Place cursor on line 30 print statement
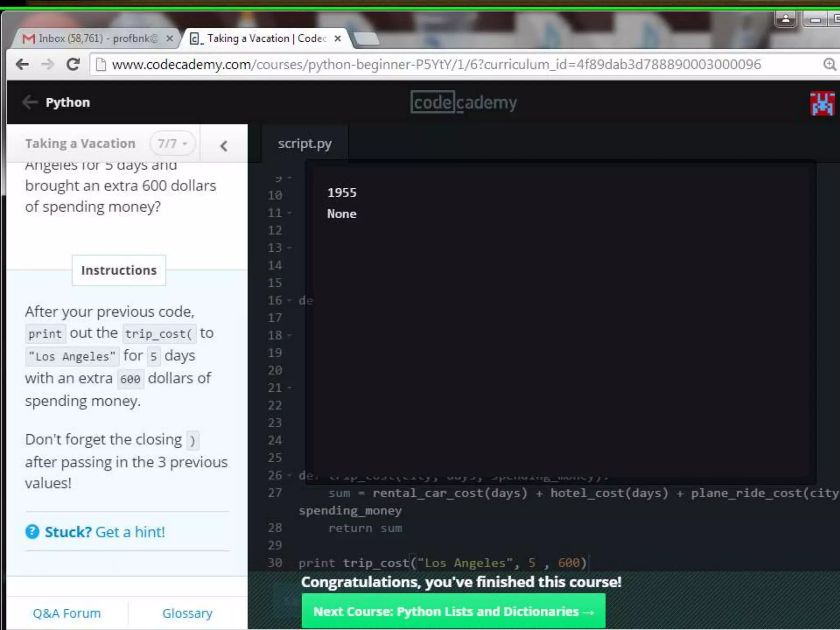This screenshot has width=840, height=630. (443, 563)
